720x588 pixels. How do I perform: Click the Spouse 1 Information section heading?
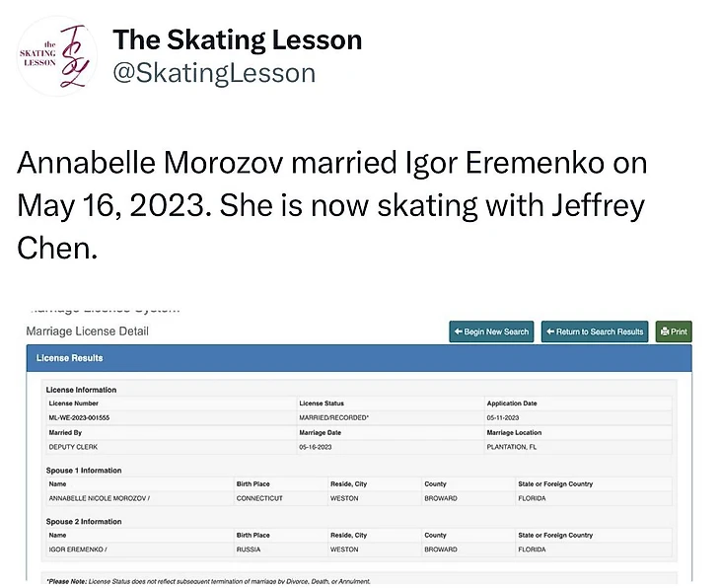[84, 471]
